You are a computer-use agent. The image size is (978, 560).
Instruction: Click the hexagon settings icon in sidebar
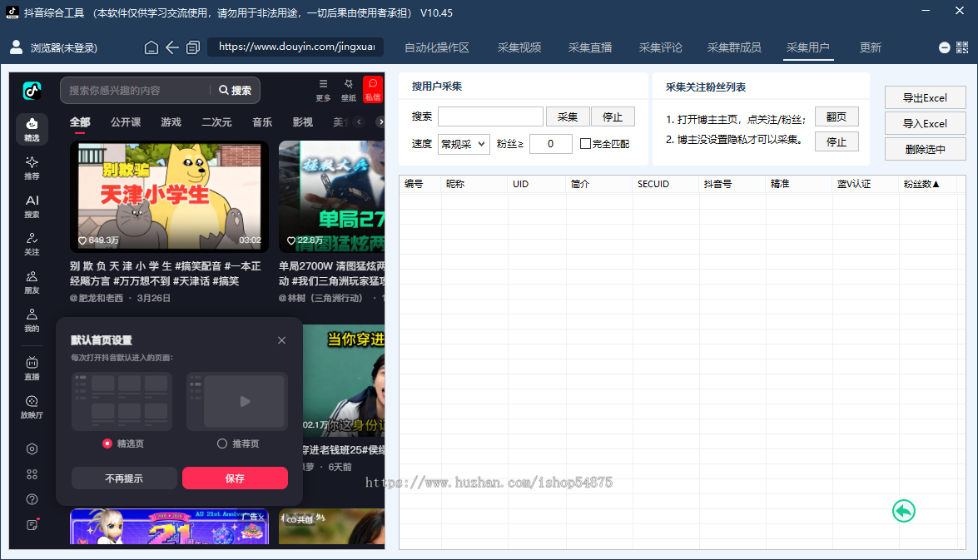pos(32,449)
